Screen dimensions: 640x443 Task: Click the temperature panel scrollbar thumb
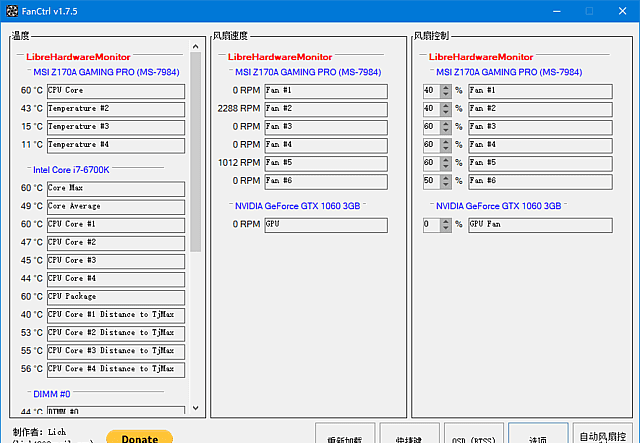196,152
